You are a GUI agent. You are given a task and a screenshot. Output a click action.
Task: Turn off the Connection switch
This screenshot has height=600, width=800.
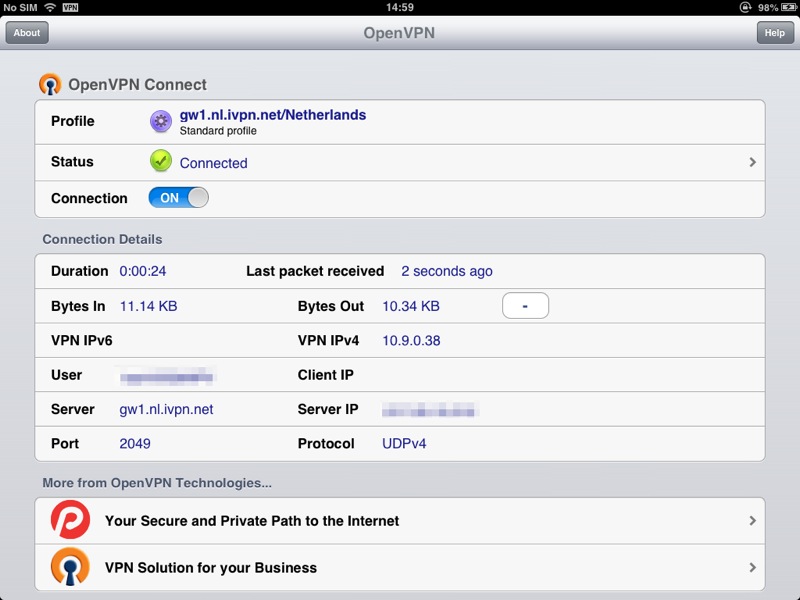point(179,198)
